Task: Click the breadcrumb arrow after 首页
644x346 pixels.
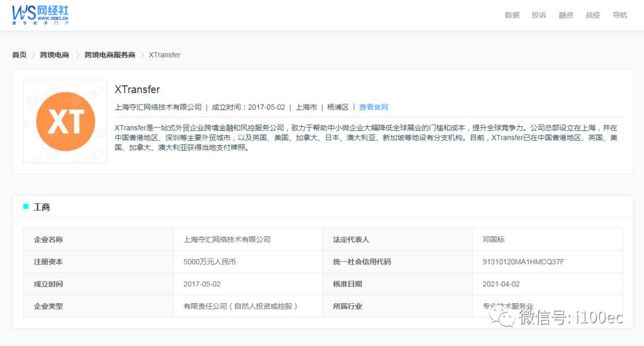Action: (33, 54)
